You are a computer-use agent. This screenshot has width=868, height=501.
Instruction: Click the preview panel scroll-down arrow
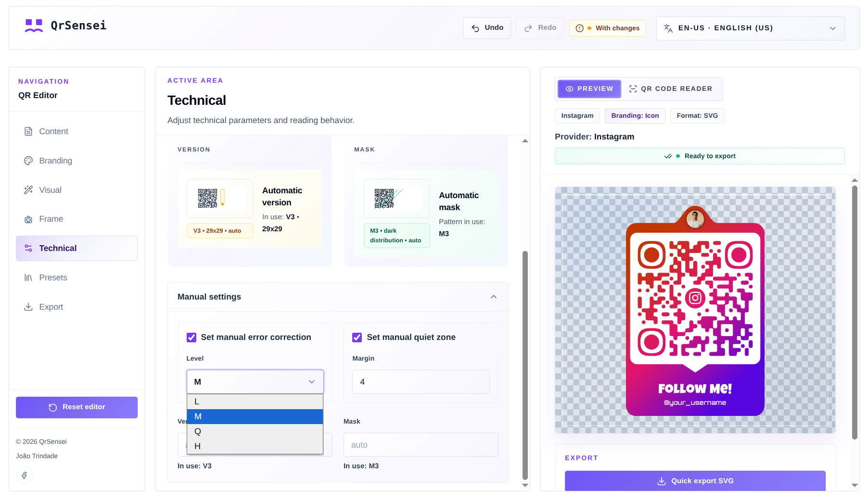tap(855, 485)
